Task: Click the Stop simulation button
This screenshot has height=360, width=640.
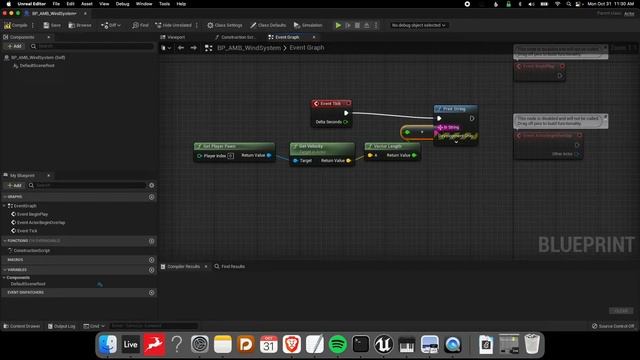Action: [x=357, y=25]
